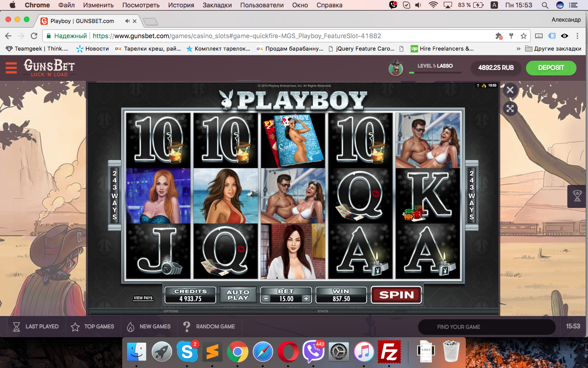Open the Teamgeek bookmark
The height and width of the screenshot is (368, 588).
click(x=37, y=48)
